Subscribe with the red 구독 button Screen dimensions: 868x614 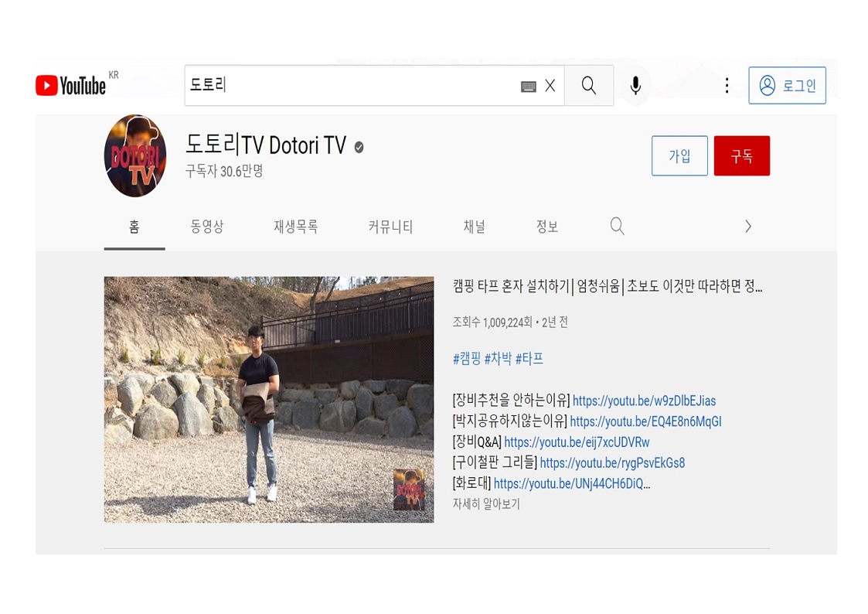click(x=742, y=155)
